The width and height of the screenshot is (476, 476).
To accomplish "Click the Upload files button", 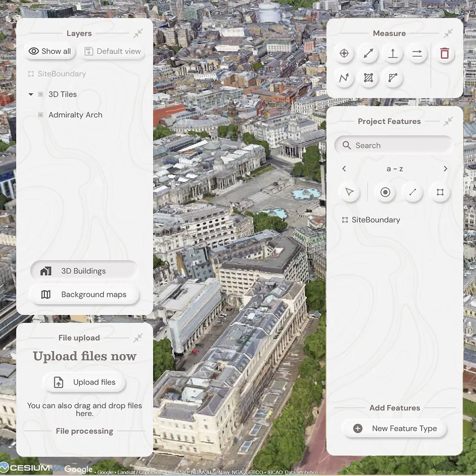I will pos(85,382).
